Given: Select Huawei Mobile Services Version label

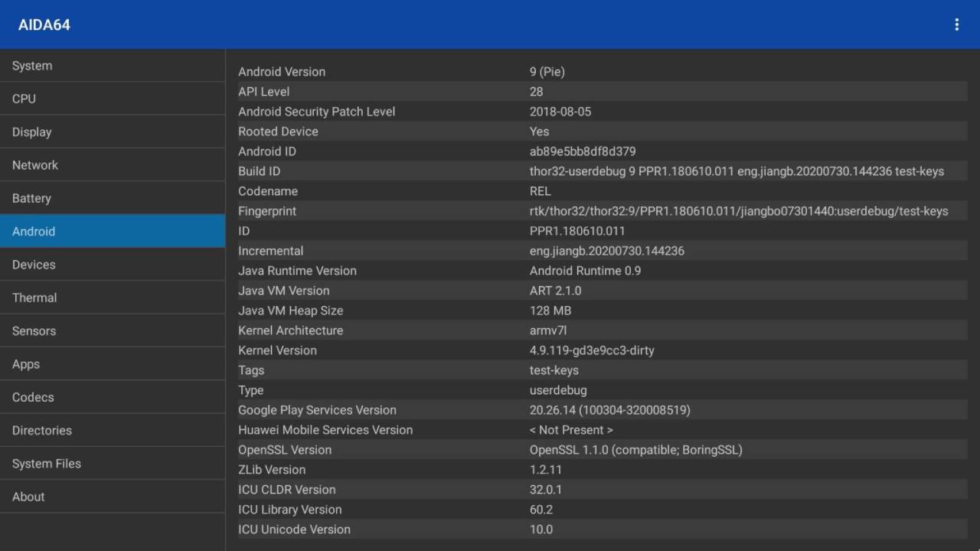Looking at the screenshot, I should pyautogui.click(x=325, y=430).
